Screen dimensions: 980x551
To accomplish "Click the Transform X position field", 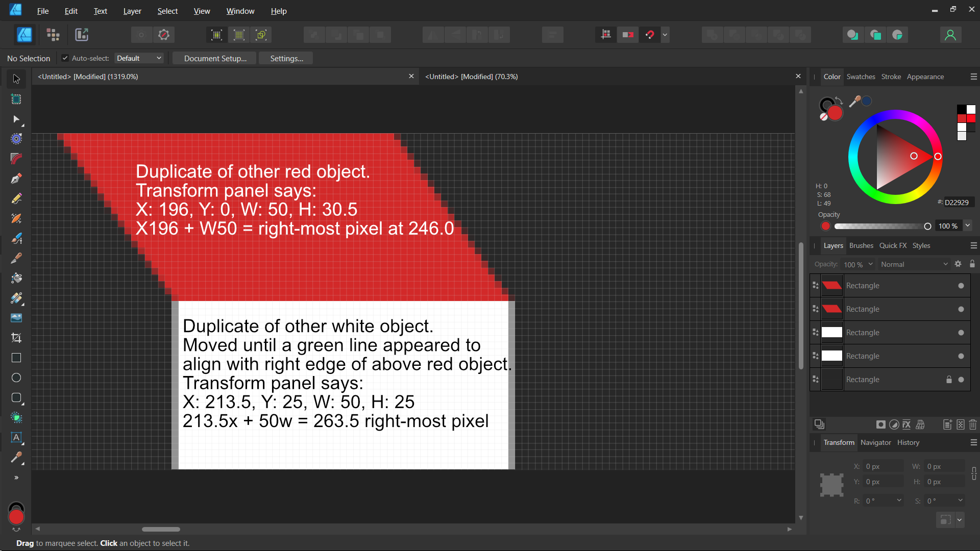I will point(884,466).
